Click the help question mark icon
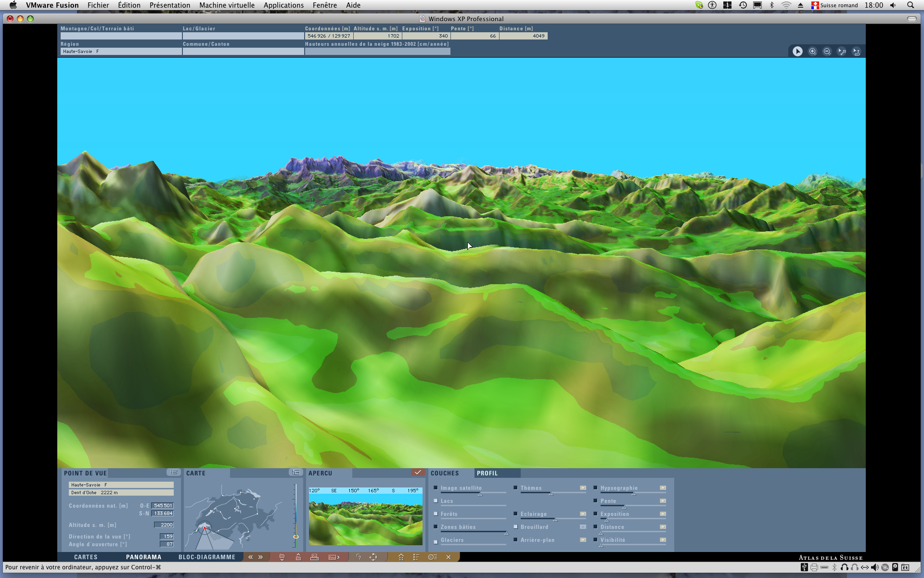924x578 pixels. [x=359, y=557]
